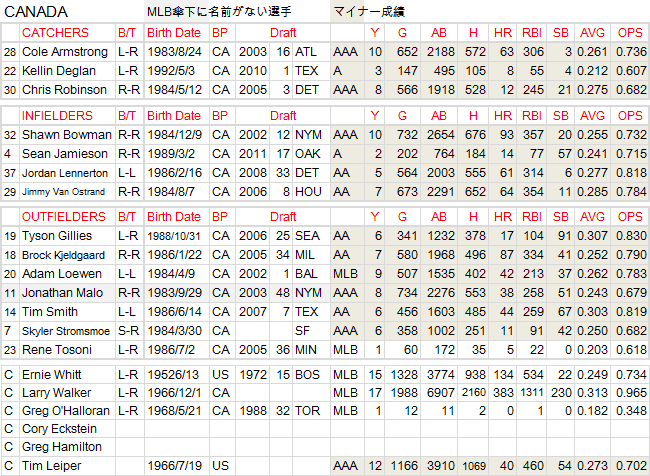The height and width of the screenshot is (476, 650).
Task: Click Tim Smith's OPS value 0.819
Action: [631, 312]
